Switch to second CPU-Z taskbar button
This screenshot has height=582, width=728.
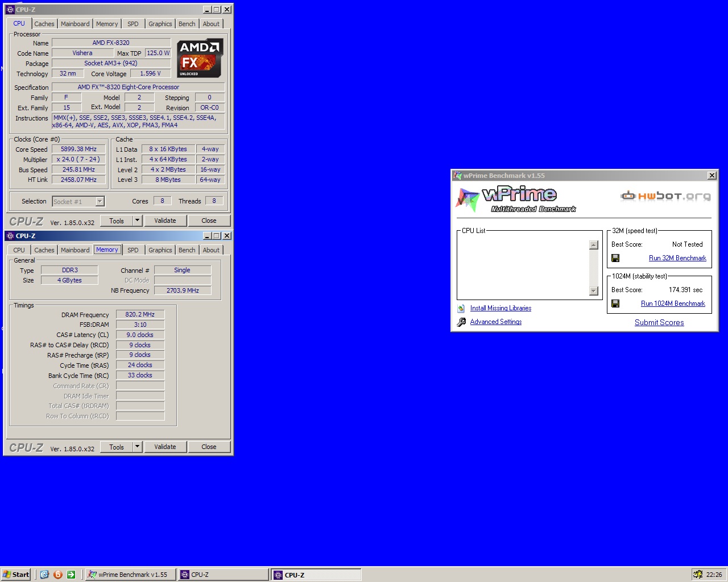pos(316,575)
